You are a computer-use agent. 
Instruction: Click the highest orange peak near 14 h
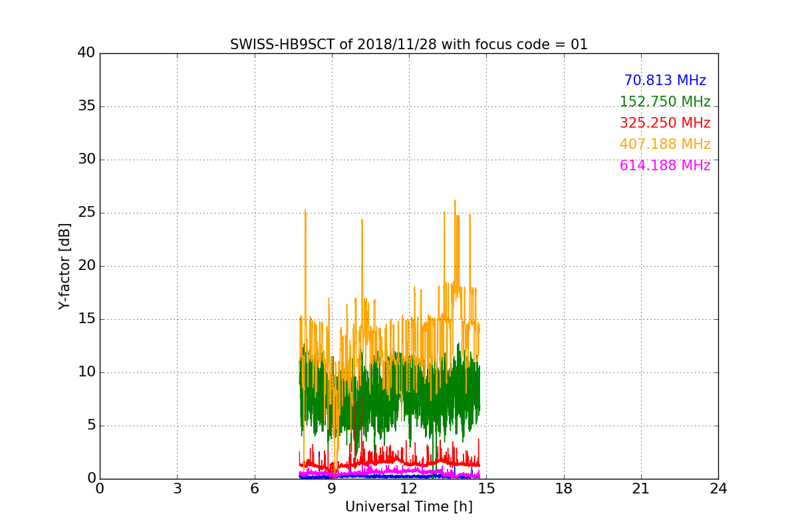point(455,201)
